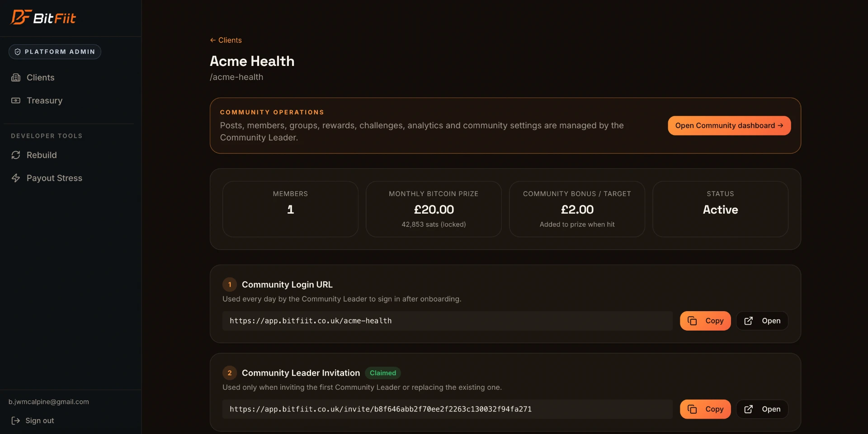868x434 pixels.
Task: Click the Treasury banknote icon
Action: tap(16, 101)
